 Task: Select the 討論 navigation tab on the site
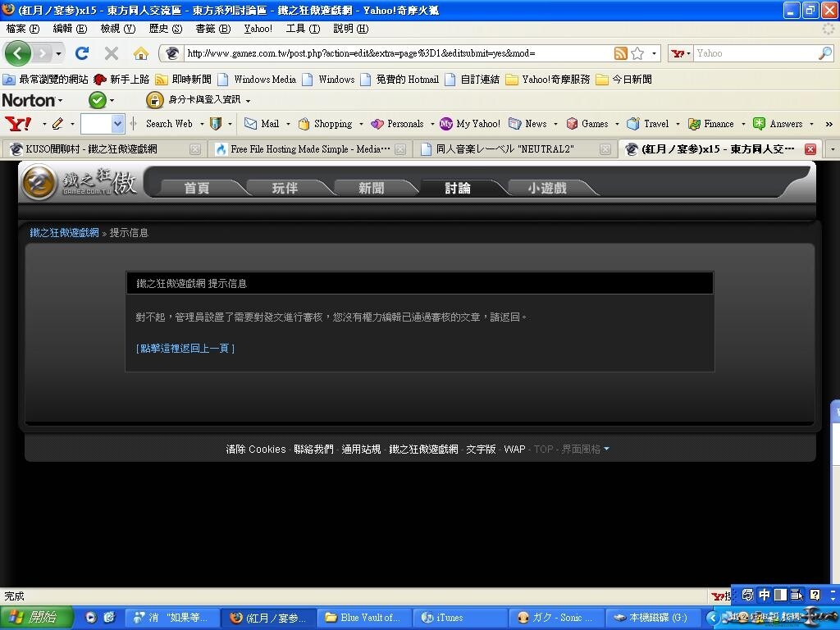[457, 188]
